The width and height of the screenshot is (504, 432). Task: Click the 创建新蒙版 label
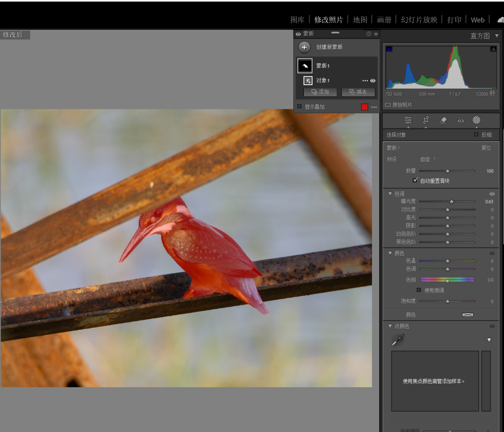pyautogui.click(x=329, y=47)
